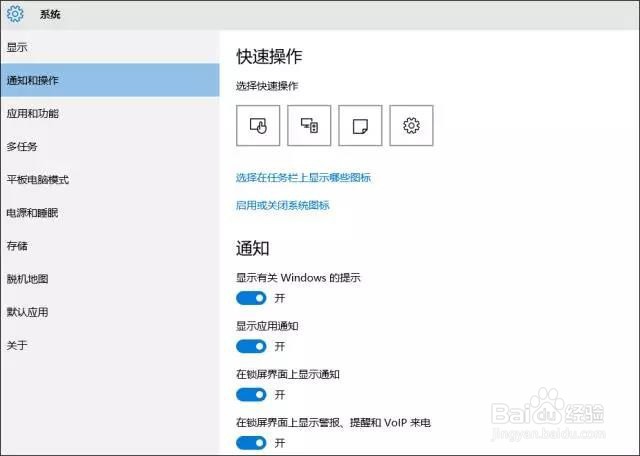Turn off 显示应用通知 switch
Screen dimensions: 640x456
click(251, 346)
